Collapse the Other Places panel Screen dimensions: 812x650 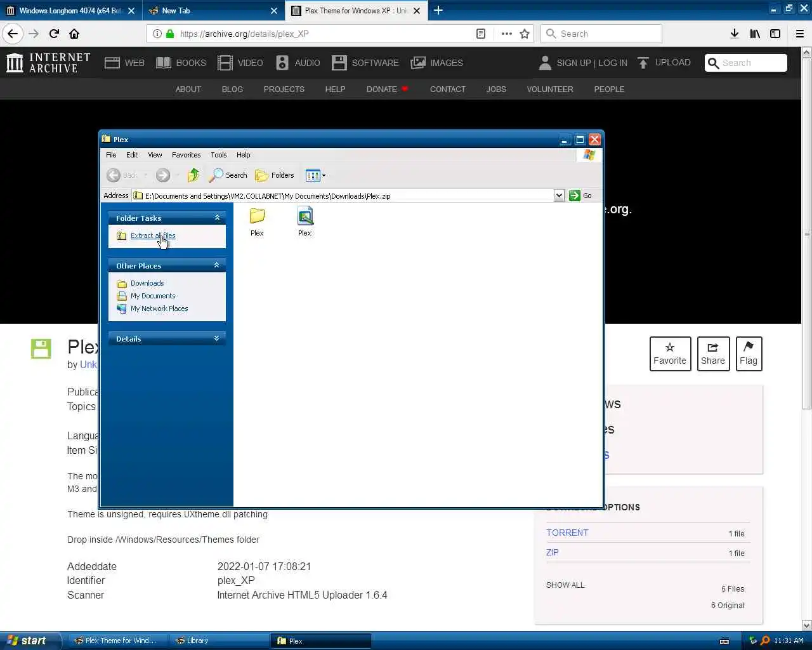(x=217, y=265)
